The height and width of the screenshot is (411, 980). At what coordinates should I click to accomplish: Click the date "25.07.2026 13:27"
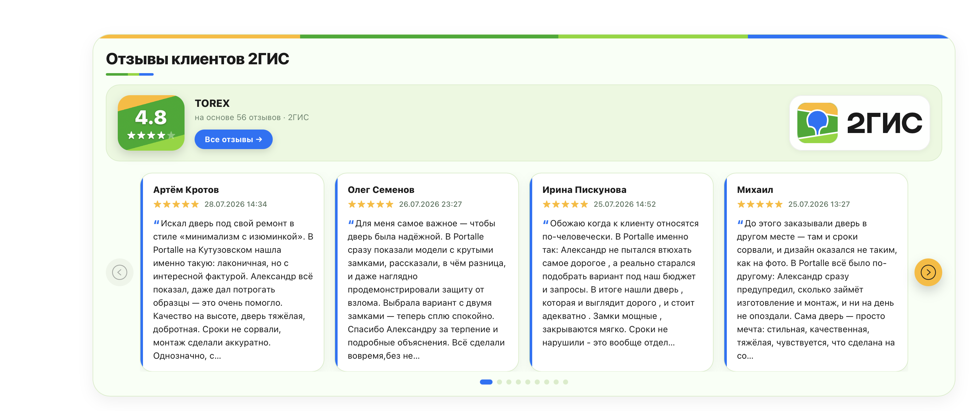819,204
